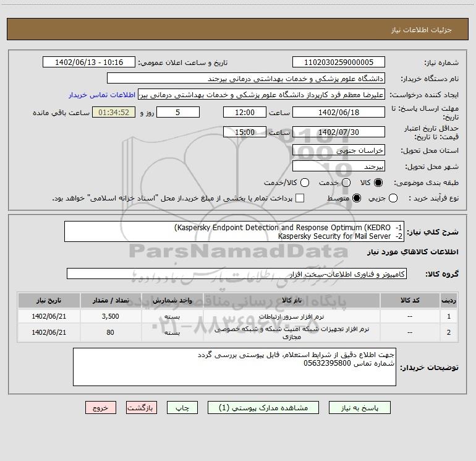Select row item نرم افزار تجهیزات شبکه امنیت

(x=291, y=332)
